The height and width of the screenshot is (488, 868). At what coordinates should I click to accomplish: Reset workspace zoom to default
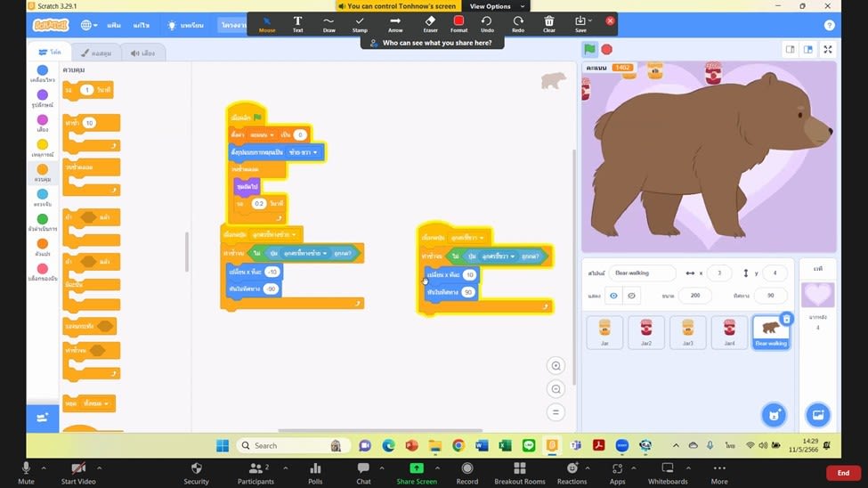click(x=556, y=412)
